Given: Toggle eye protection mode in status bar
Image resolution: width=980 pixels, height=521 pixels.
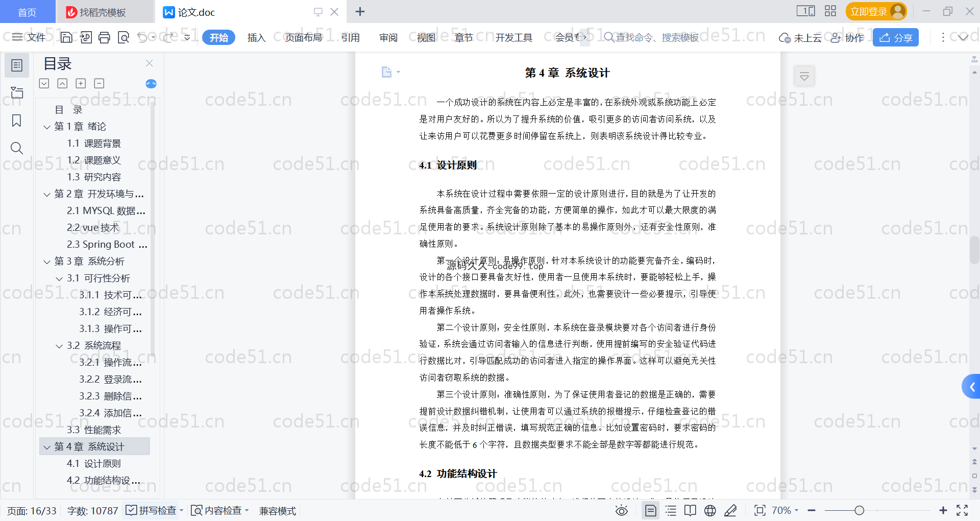Looking at the screenshot, I should click(622, 510).
